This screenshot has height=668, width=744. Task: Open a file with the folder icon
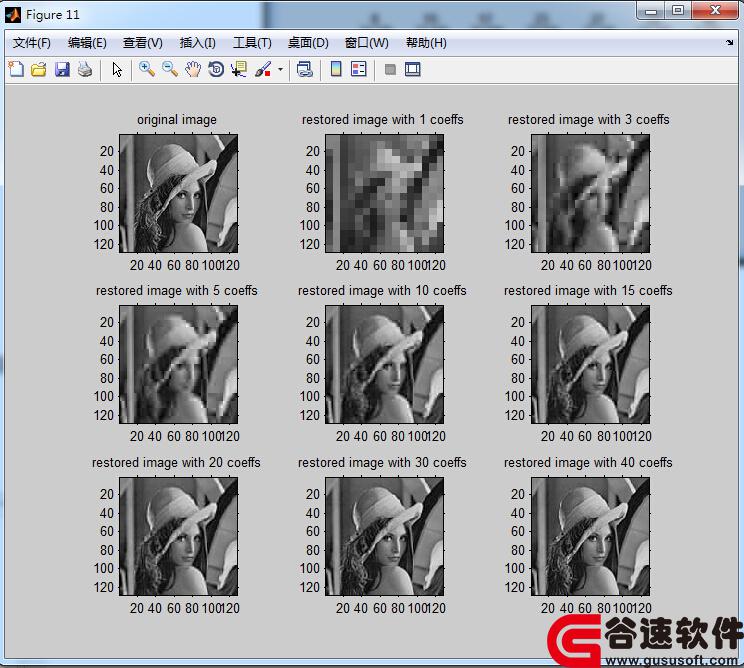pos(39,69)
